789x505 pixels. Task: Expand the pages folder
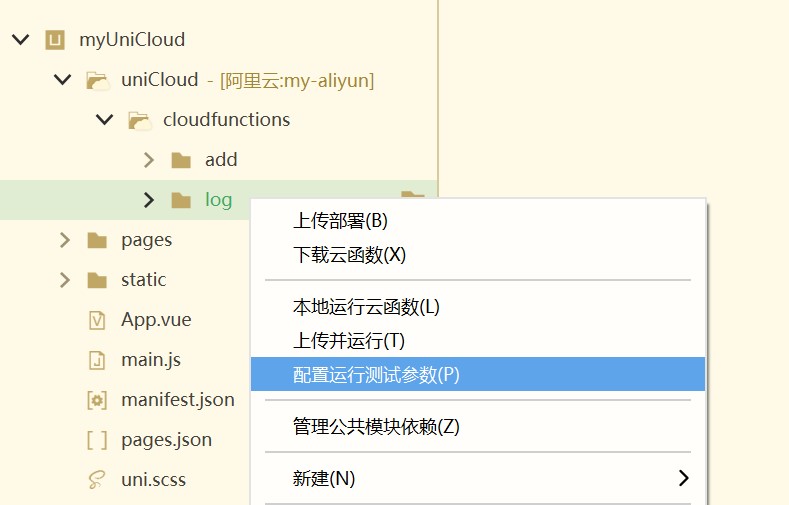(64, 240)
